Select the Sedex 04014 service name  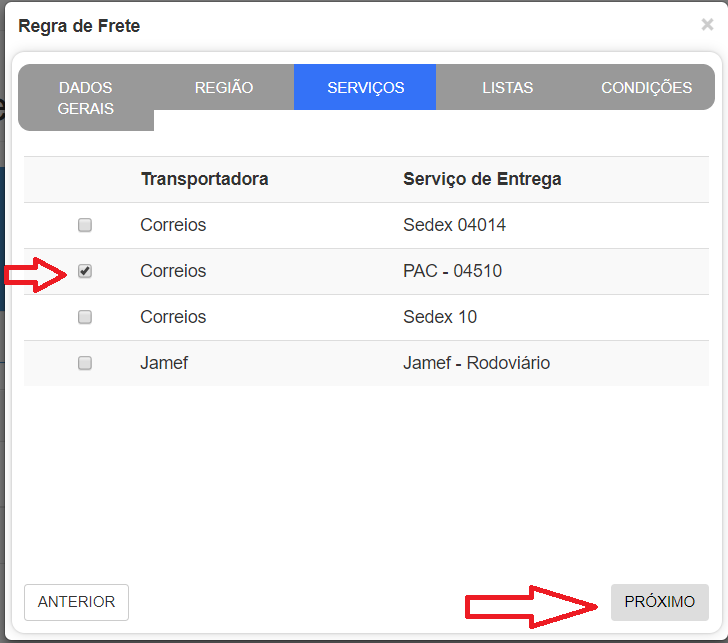454,226
